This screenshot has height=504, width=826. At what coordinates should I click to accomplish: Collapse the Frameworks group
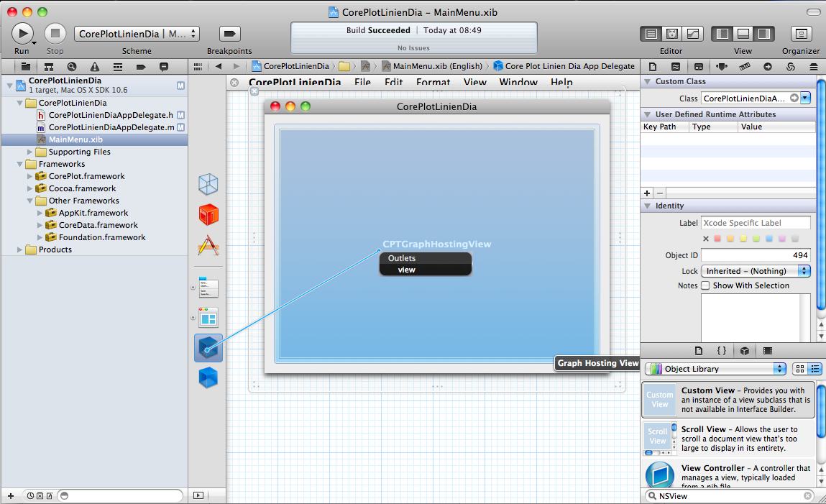(19, 164)
